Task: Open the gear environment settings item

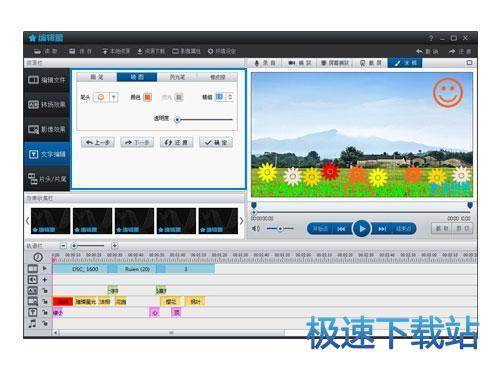Action: tap(222, 51)
